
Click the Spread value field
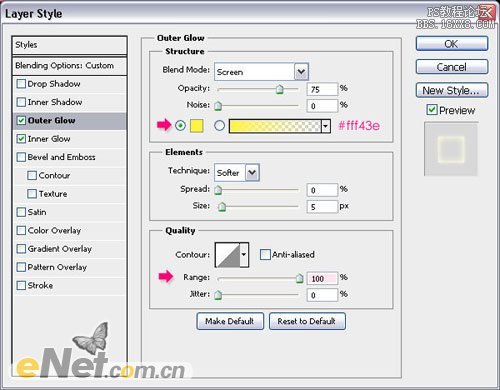pyautogui.click(x=322, y=190)
